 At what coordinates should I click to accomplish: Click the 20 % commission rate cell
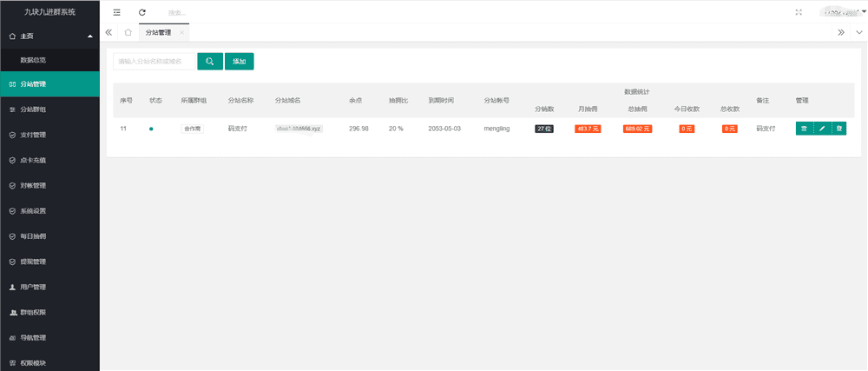coord(396,129)
